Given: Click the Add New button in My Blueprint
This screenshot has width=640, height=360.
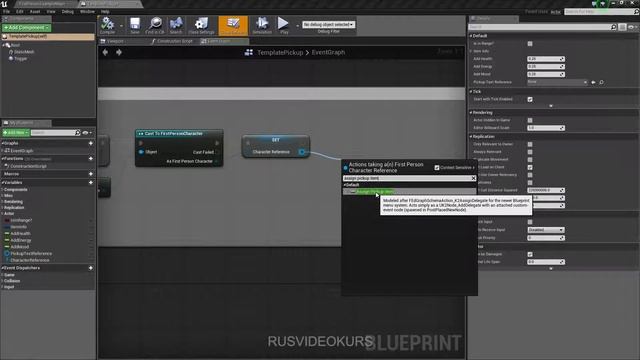Looking at the screenshot, I should point(16,133).
